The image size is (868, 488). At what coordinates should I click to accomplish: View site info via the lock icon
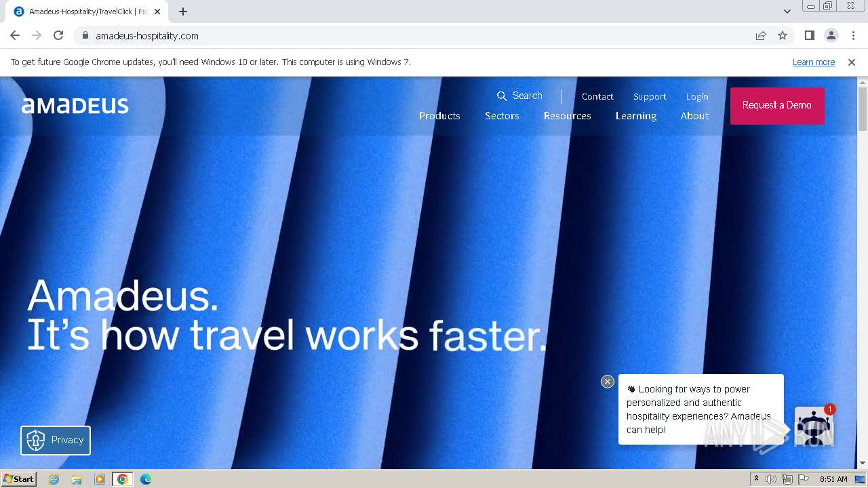point(85,35)
